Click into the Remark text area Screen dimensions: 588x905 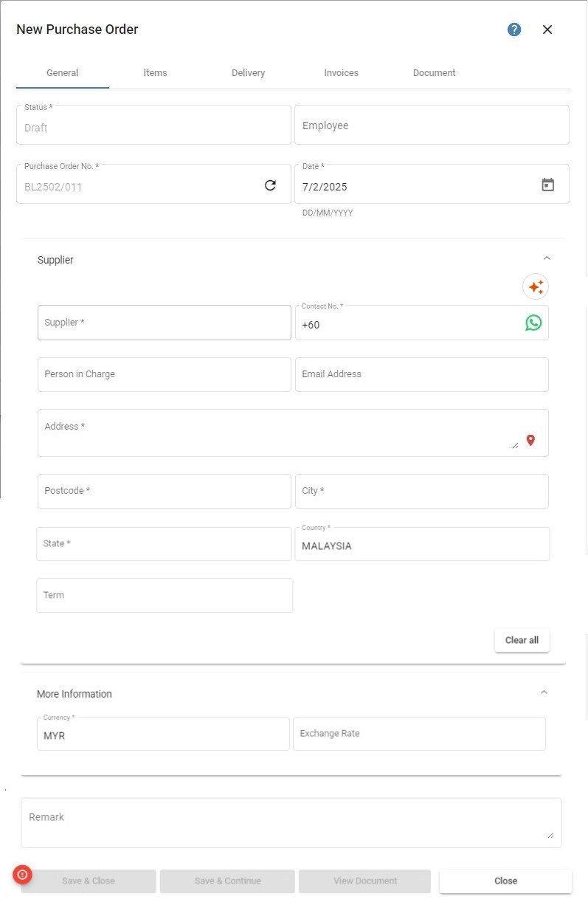291,822
